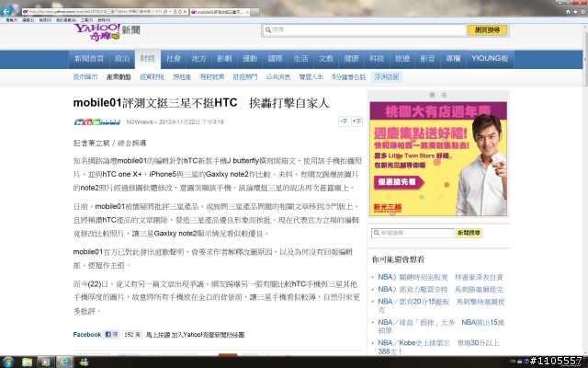
Task: Switch to the 健康 news tab
Action: point(351,59)
